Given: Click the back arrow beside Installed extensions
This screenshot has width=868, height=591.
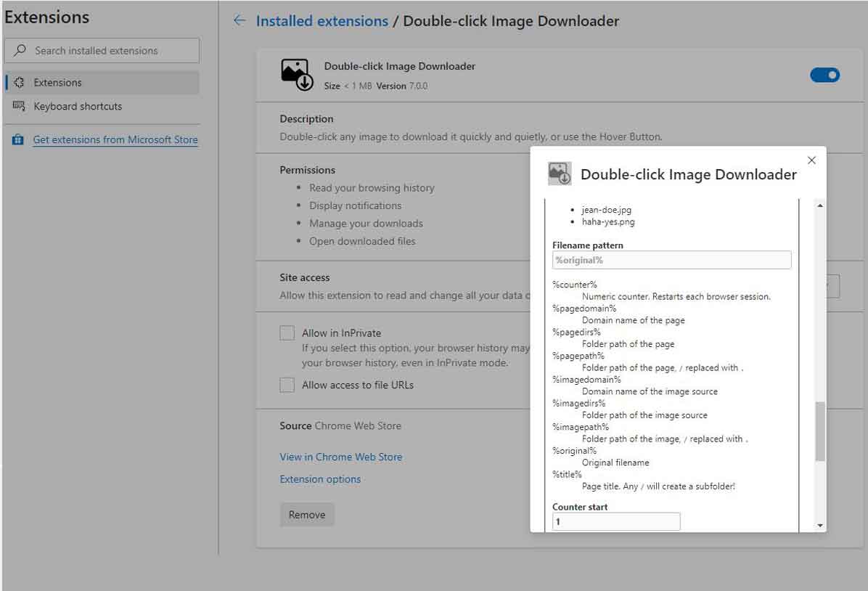Looking at the screenshot, I should point(239,21).
